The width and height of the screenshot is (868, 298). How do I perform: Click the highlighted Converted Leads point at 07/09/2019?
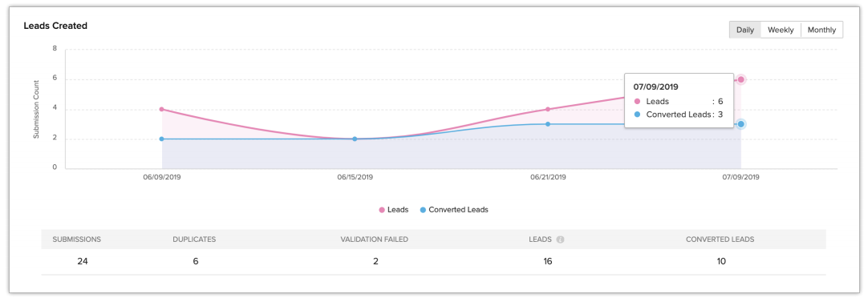click(741, 124)
